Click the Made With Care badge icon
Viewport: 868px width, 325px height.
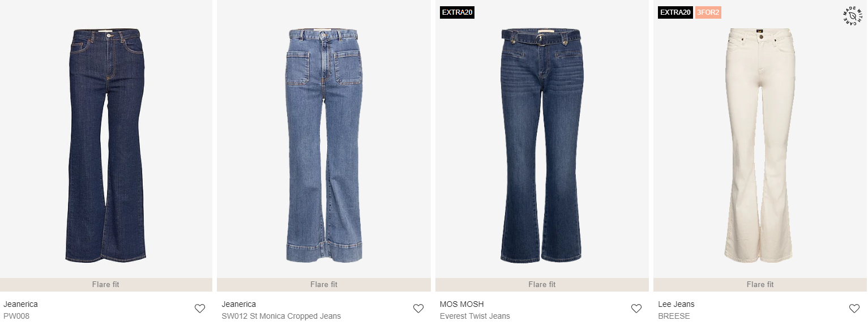[x=853, y=16]
